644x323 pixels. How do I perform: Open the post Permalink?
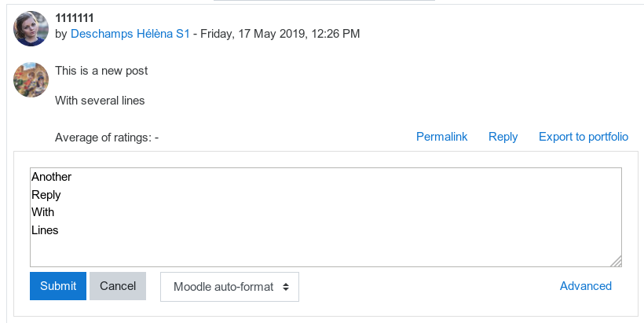click(x=441, y=137)
